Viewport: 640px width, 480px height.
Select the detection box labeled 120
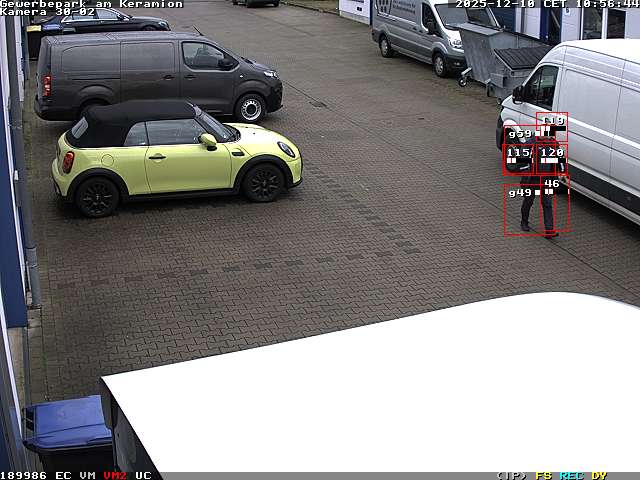coord(552,159)
